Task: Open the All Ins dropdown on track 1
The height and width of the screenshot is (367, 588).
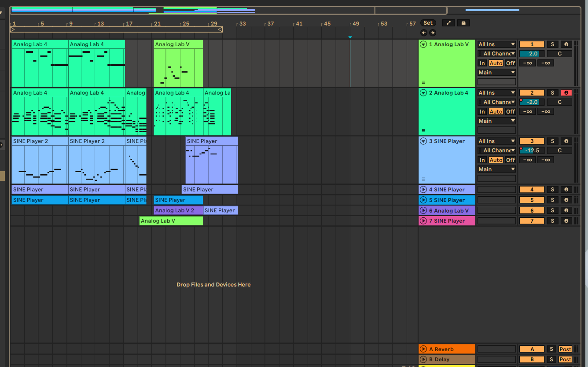Action: (496, 44)
